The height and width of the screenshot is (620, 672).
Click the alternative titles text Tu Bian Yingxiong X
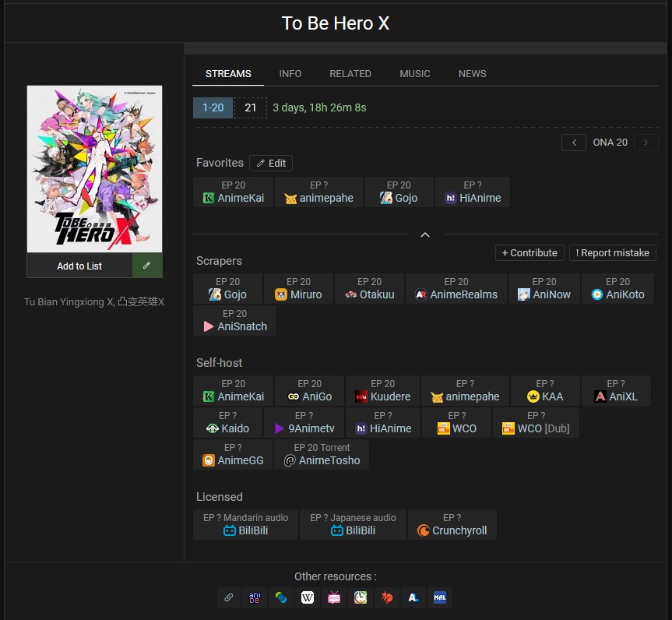(94, 302)
